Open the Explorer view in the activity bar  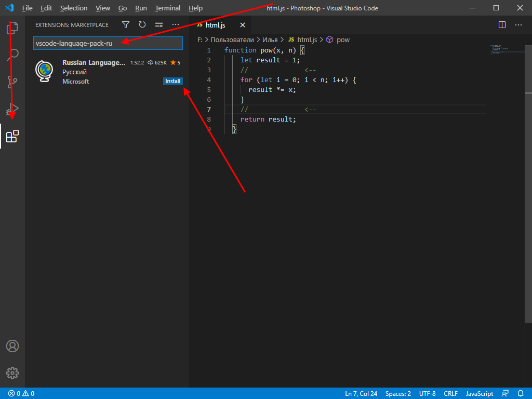click(12, 28)
